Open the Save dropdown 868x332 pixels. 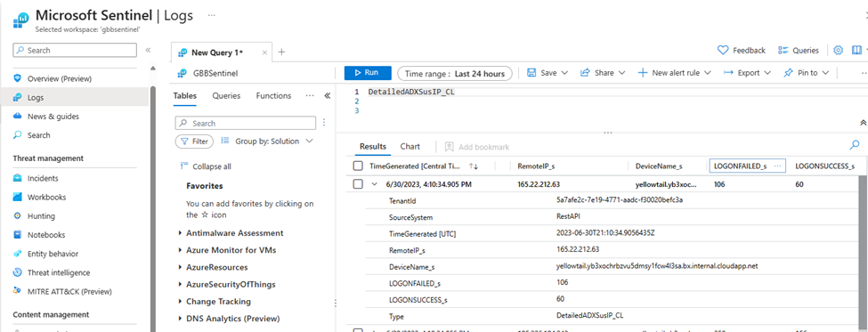548,73
